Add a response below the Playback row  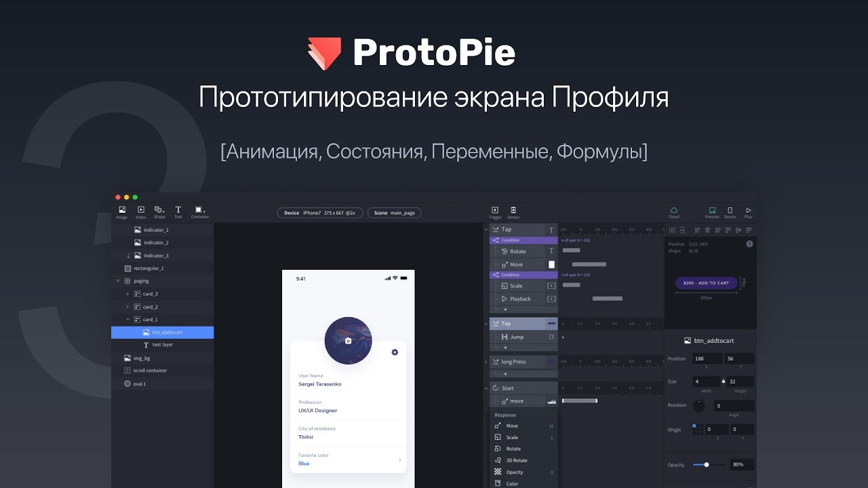[505, 309]
